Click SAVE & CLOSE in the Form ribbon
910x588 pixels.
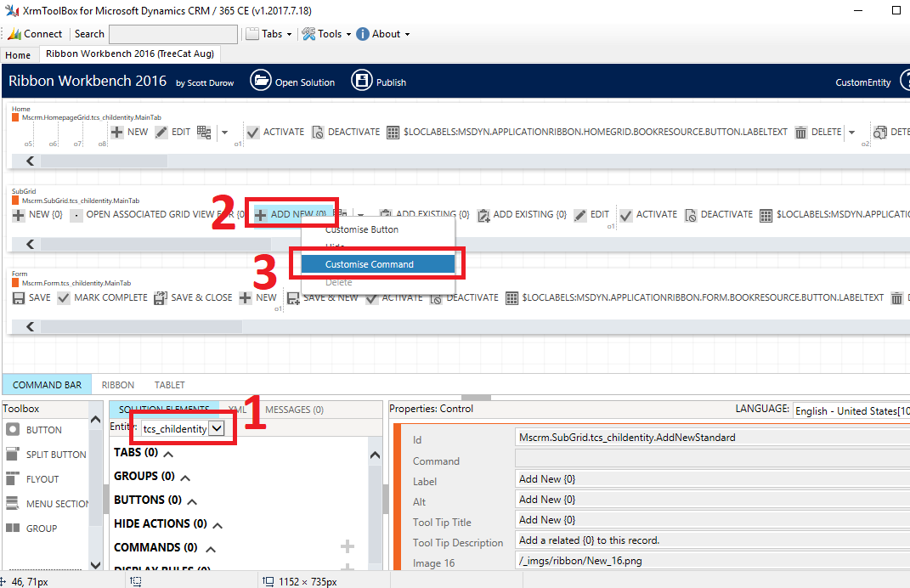coord(193,297)
